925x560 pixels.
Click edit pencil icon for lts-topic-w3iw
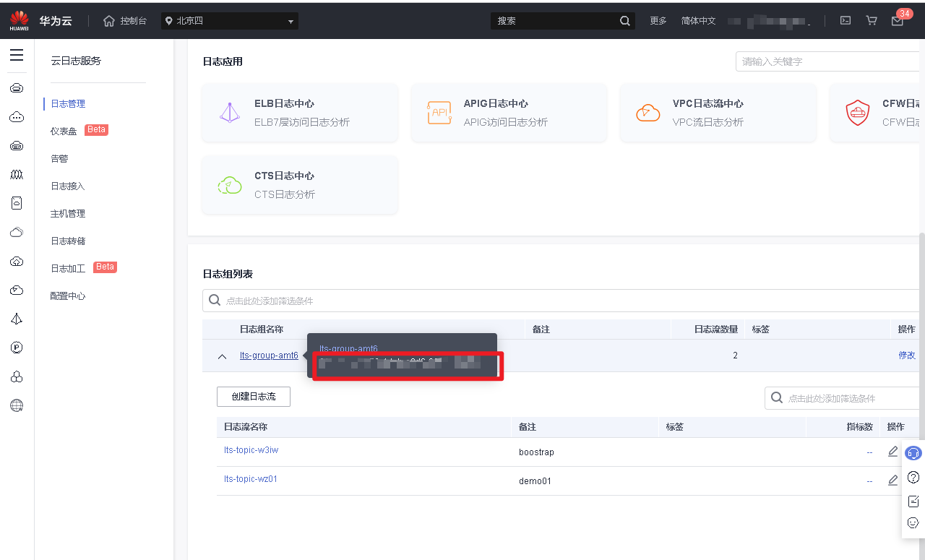coord(892,452)
